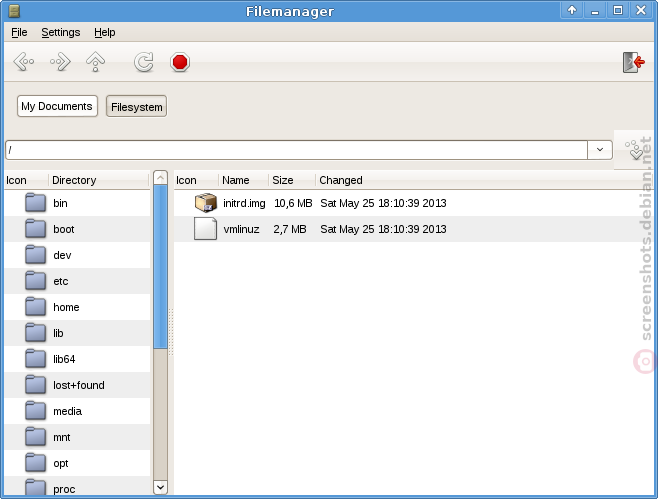This screenshot has height=499, width=658.
Task: Click the 2,7 MB size cell
Action: (x=290, y=229)
